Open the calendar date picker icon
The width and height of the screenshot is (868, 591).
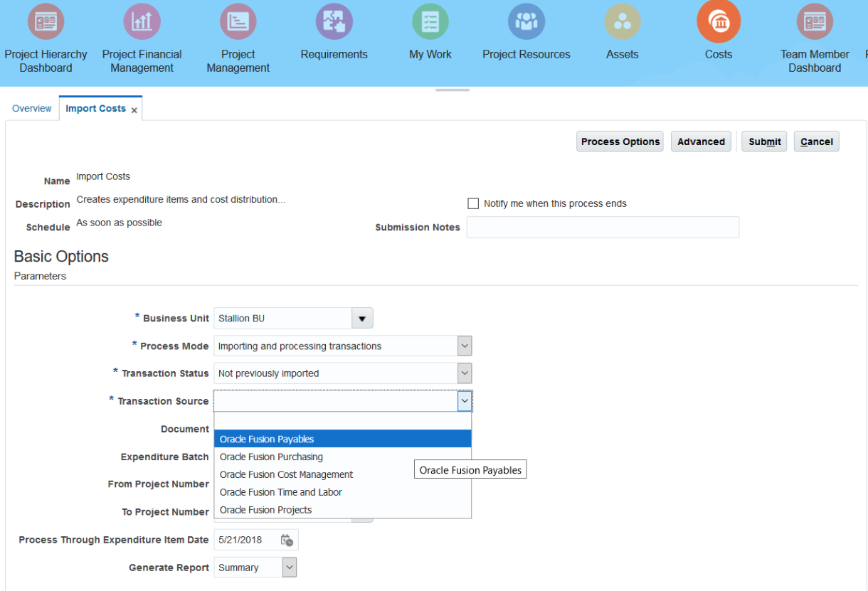point(287,540)
